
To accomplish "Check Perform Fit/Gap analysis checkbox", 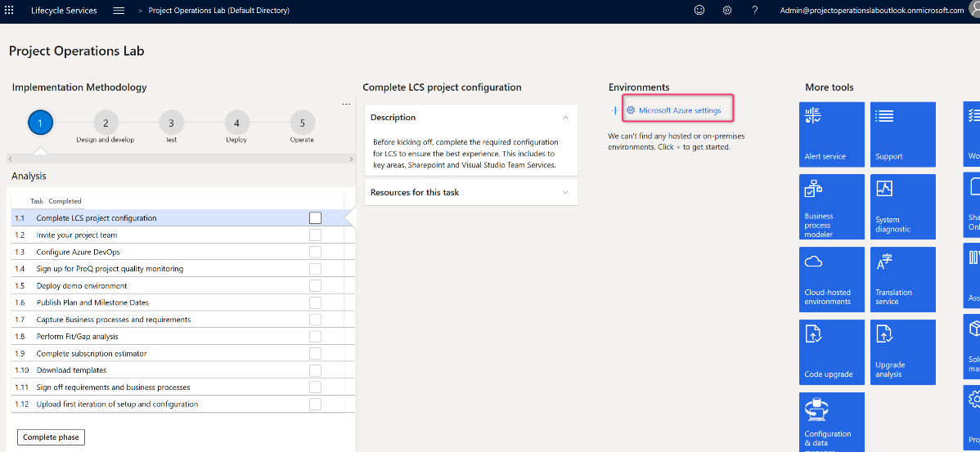I will pyautogui.click(x=316, y=337).
